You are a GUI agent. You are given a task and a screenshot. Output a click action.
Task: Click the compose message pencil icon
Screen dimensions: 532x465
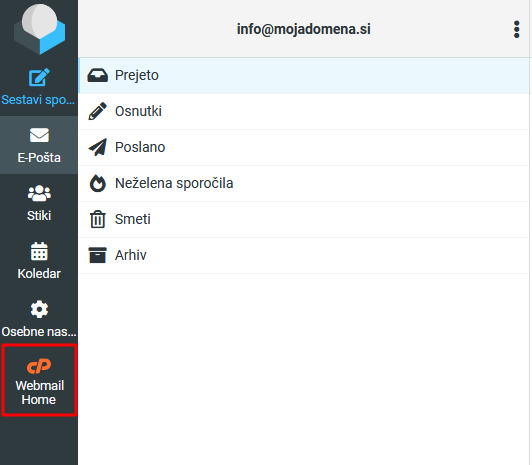(39, 77)
